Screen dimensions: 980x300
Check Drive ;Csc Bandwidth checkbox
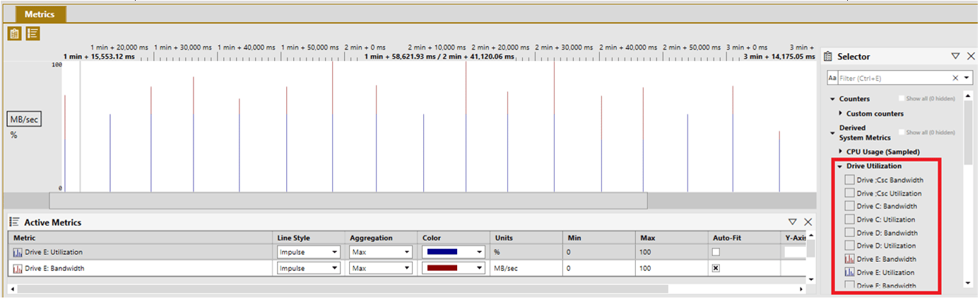pos(849,180)
